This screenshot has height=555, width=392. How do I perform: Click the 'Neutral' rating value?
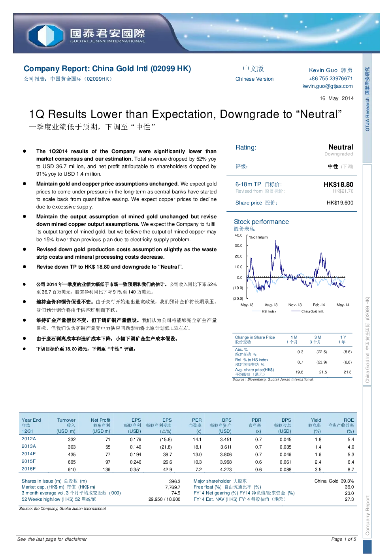[x=341, y=147]
